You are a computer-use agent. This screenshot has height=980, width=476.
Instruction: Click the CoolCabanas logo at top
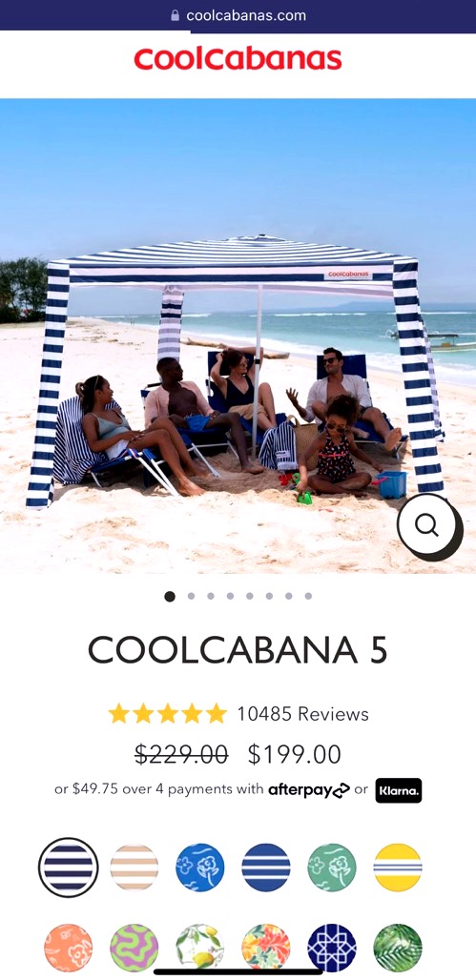(238, 59)
